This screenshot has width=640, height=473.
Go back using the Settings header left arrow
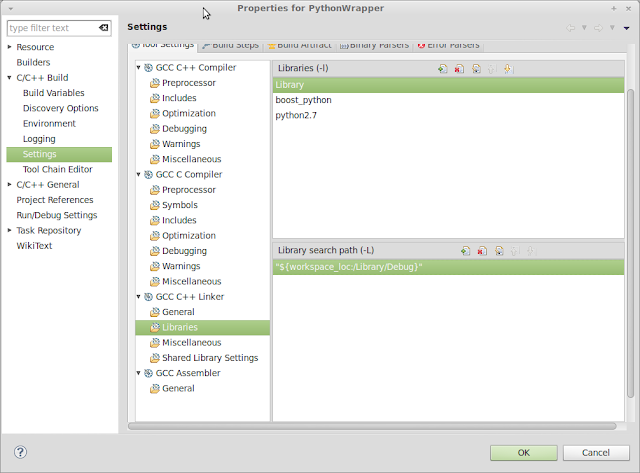tap(571, 28)
